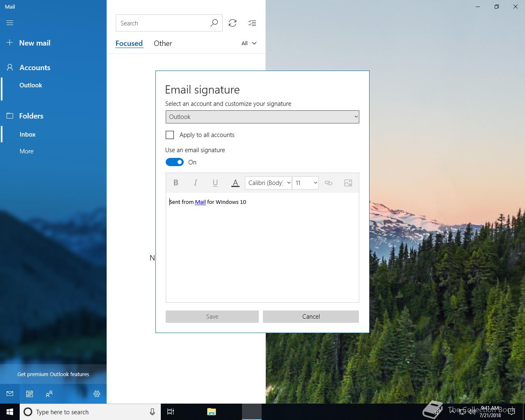Screen dimensions: 525x420
Task: Check Apply to all accounts
Action: (x=170, y=135)
